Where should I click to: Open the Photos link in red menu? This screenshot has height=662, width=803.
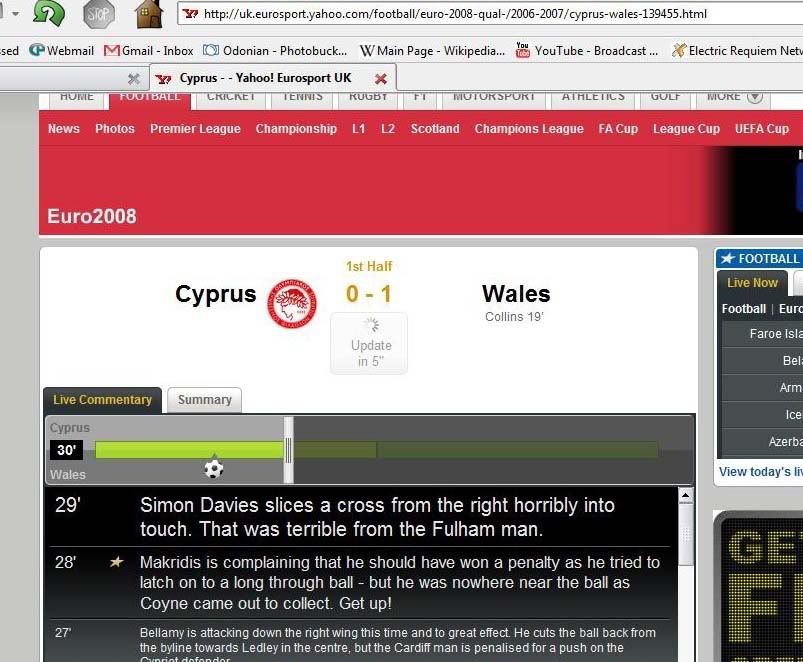[115, 129]
